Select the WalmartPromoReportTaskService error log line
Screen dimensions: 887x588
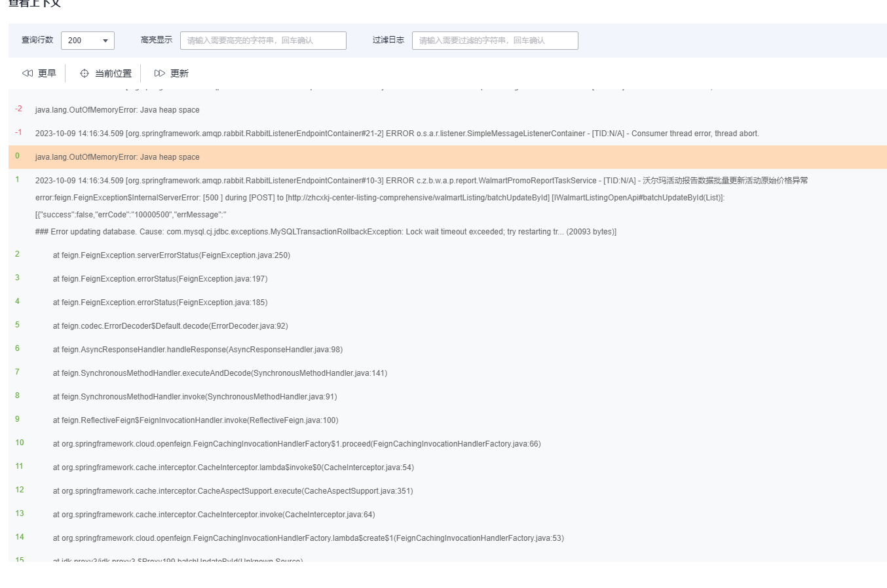click(421, 181)
